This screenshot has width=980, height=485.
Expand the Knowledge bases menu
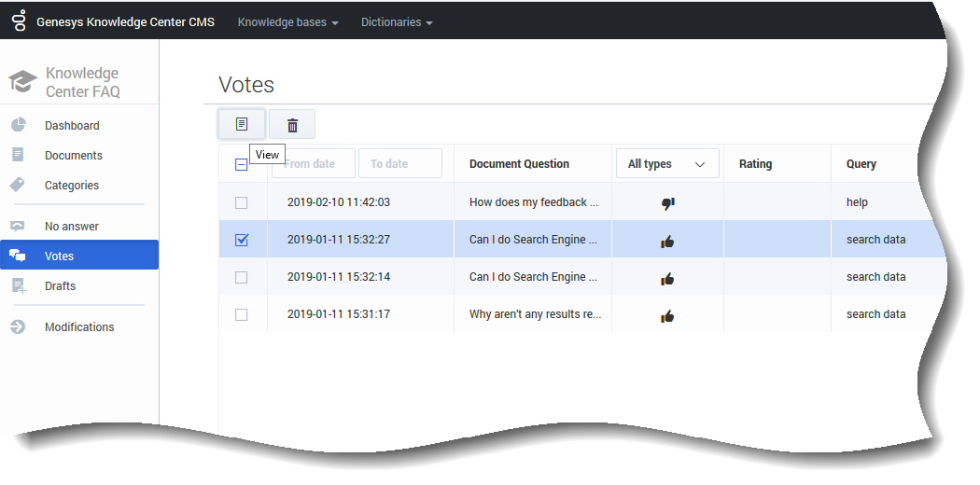287,22
